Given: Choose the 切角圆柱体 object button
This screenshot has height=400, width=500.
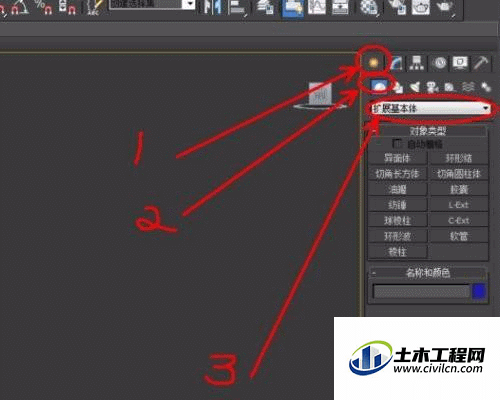Looking at the screenshot, I should pos(459,174).
